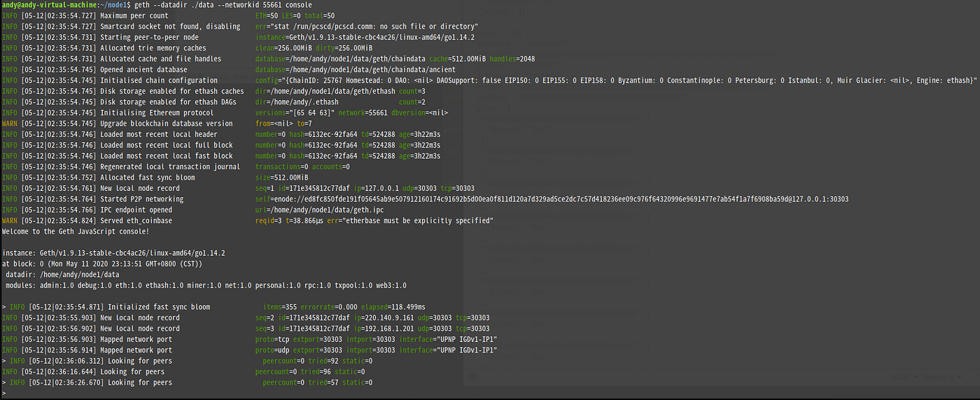Click the 'size=512.00MiB' value
The height and width of the screenshot is (400, 980).
pos(282,178)
